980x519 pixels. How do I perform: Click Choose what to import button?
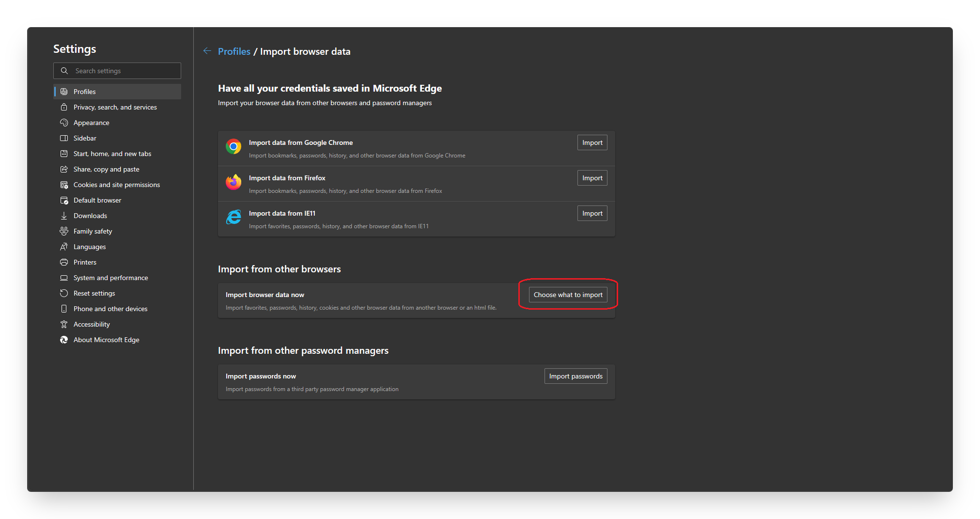[568, 295]
